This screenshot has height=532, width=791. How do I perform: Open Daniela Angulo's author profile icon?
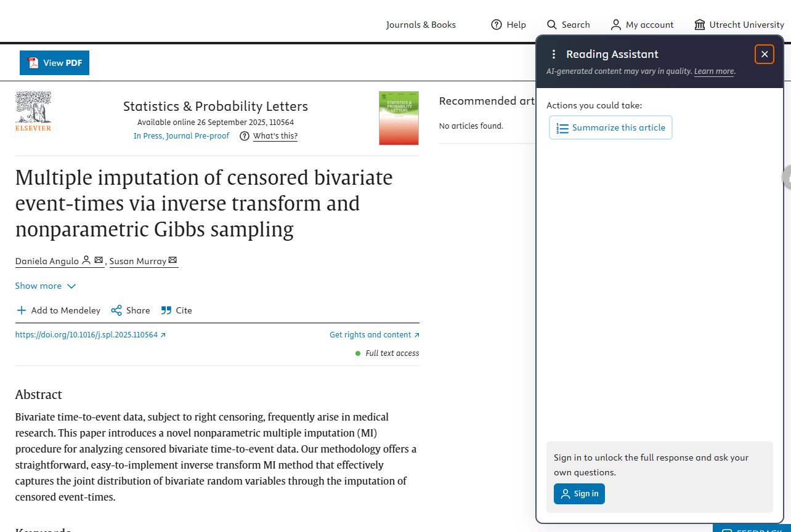coord(86,260)
